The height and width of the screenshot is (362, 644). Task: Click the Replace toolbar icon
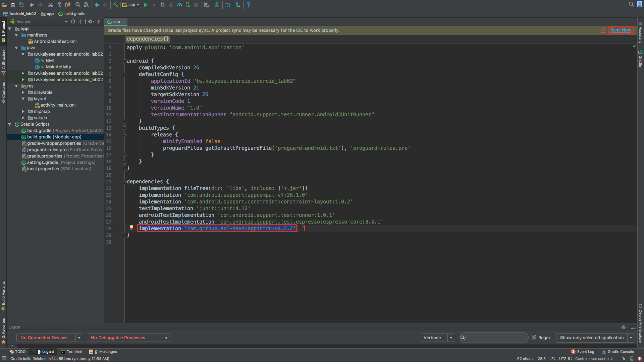click(x=86, y=5)
